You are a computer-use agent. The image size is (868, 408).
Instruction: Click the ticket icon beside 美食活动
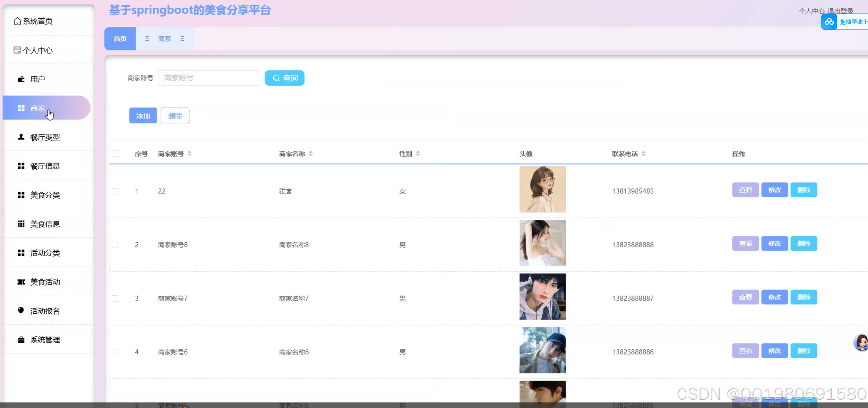[21, 282]
